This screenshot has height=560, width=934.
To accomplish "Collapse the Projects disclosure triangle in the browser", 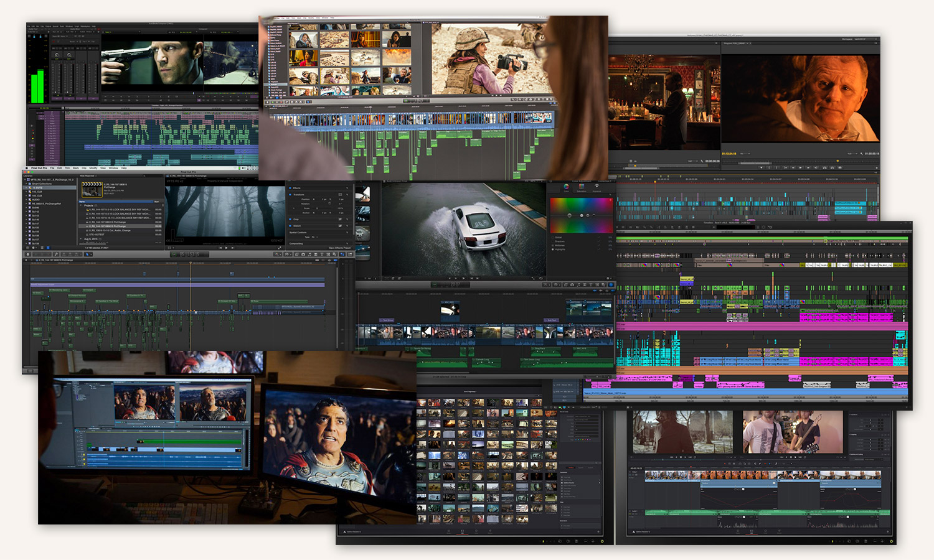I will tap(80, 205).
